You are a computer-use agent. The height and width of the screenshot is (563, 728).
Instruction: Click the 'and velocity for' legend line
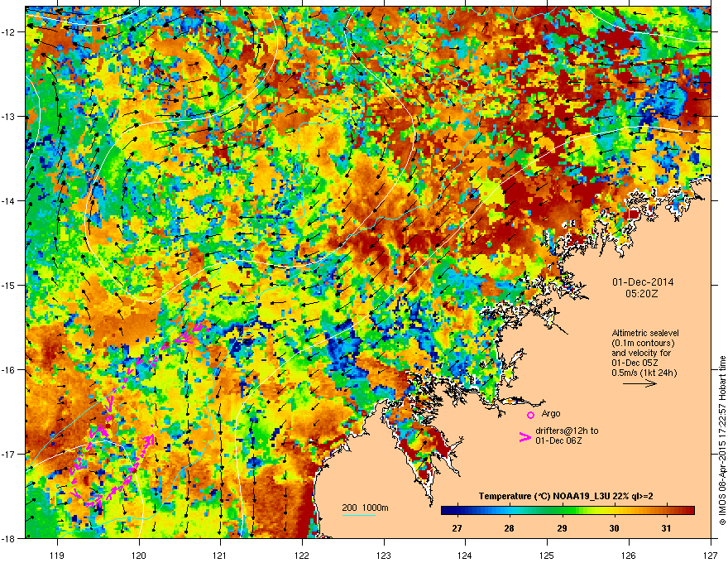click(x=640, y=353)
